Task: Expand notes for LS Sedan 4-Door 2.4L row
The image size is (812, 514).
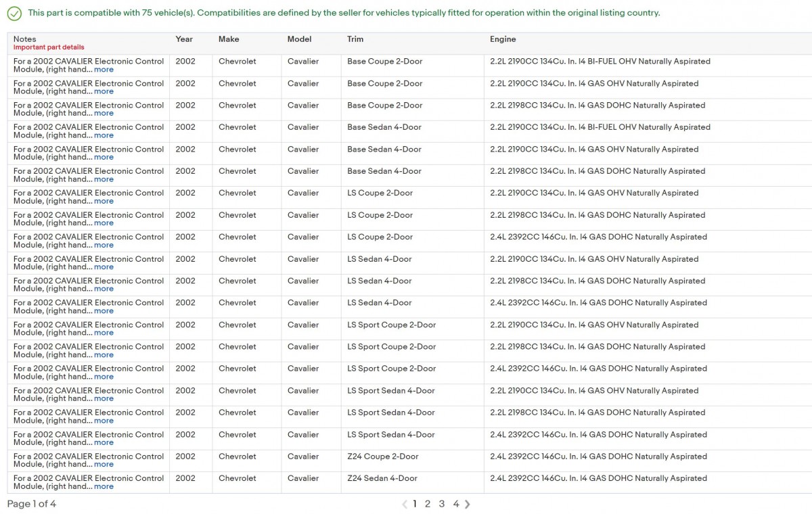Action: [104, 311]
